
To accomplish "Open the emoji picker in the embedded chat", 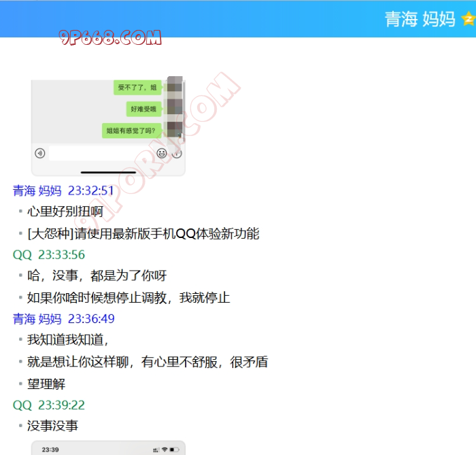I will [x=162, y=153].
